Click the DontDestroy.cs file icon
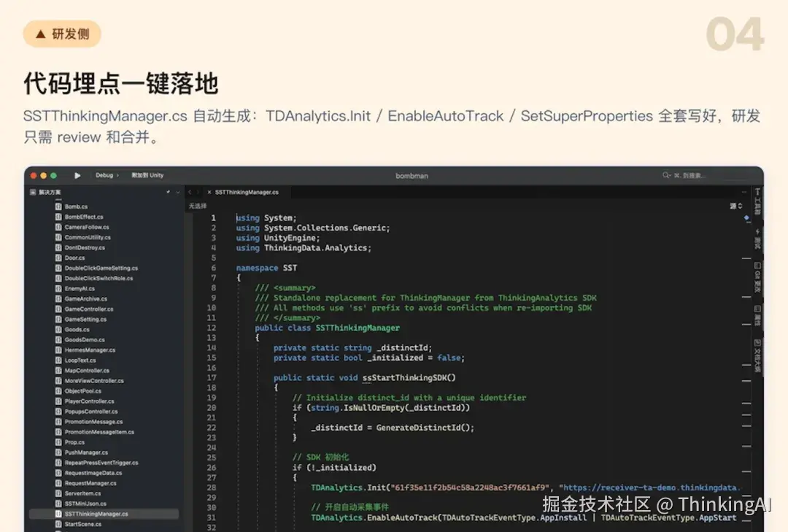 coord(59,247)
